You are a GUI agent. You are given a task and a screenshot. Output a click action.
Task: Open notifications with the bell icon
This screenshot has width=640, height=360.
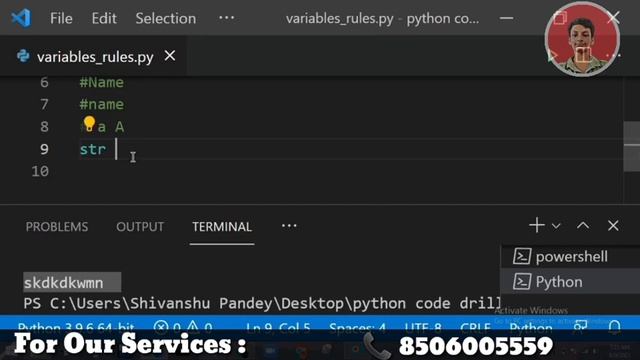coord(615,326)
